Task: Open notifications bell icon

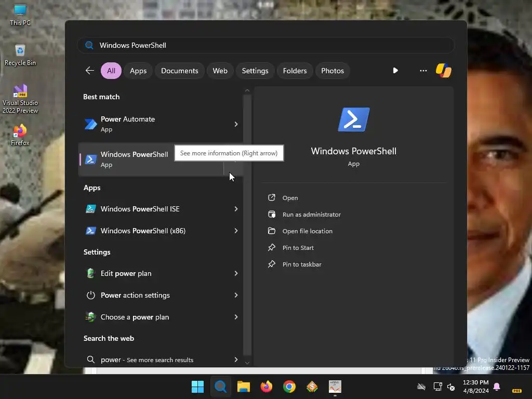Action: point(497,387)
